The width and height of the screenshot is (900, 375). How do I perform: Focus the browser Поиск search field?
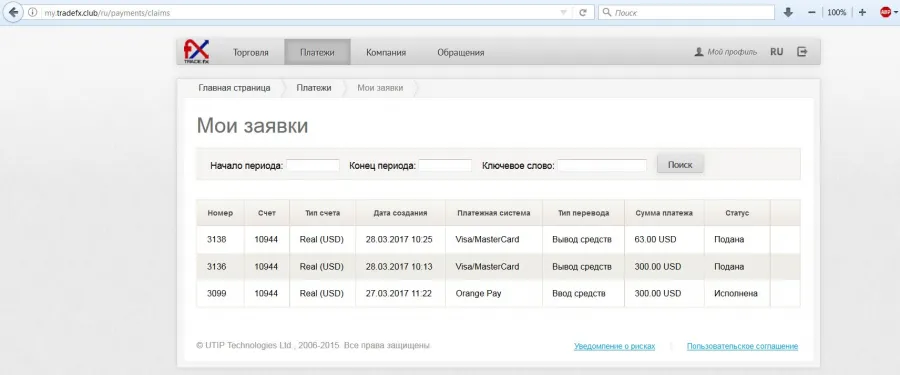point(686,12)
